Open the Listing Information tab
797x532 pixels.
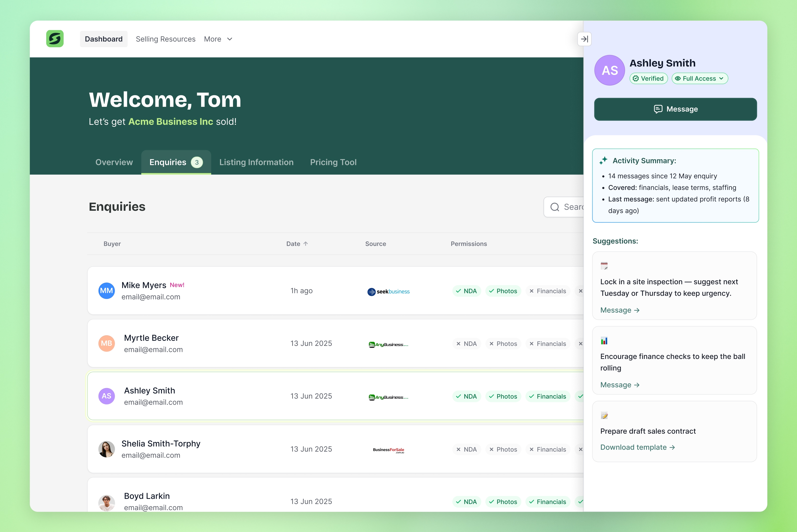point(256,162)
